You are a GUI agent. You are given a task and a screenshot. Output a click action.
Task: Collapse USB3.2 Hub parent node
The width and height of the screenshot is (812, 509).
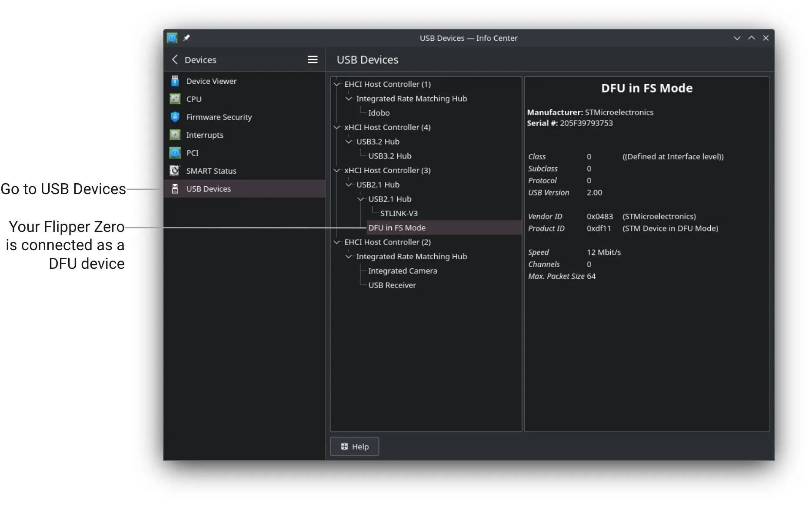tap(349, 142)
